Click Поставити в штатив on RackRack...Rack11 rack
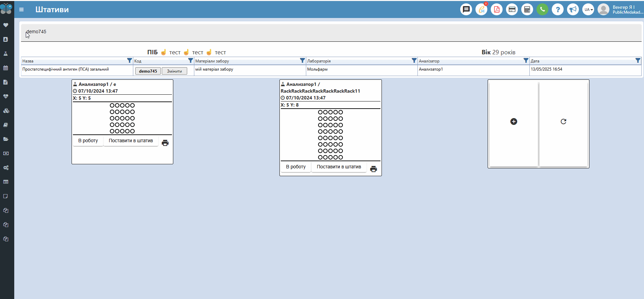 click(x=339, y=167)
